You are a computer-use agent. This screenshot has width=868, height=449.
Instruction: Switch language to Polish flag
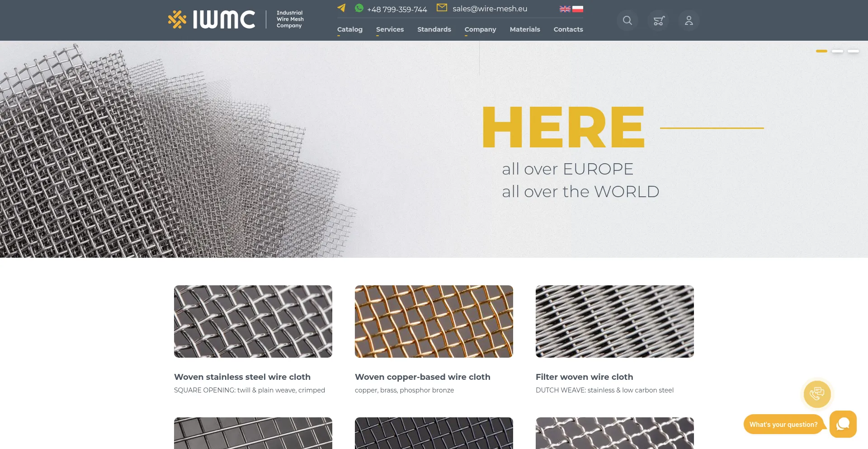pos(578,9)
